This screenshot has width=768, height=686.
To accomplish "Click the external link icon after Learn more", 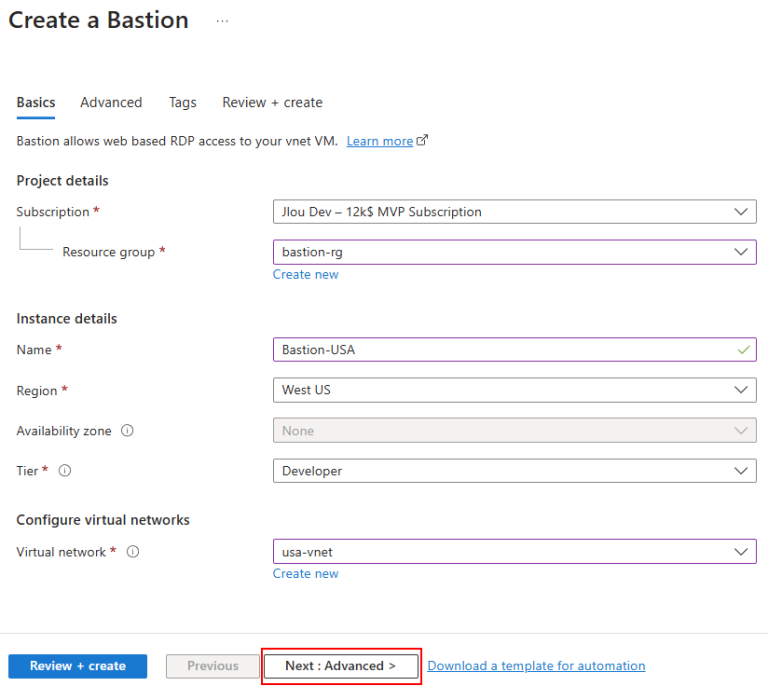I will [422, 141].
